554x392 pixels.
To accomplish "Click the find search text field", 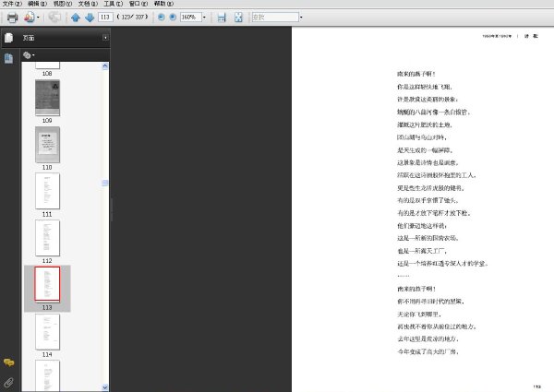I will click(275, 17).
